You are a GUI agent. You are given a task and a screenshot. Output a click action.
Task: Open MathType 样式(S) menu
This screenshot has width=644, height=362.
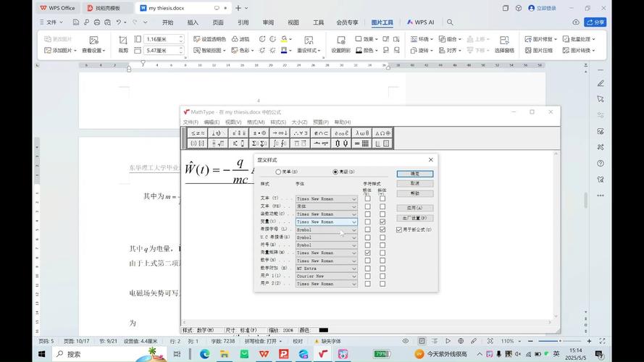(x=278, y=122)
